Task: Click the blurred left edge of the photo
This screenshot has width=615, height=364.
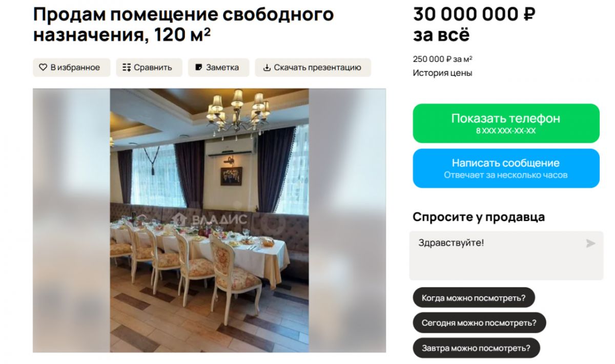Action: [x=72, y=221]
